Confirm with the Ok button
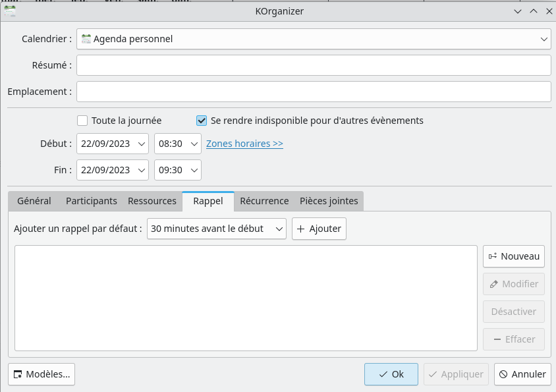Image resolution: width=556 pixels, height=392 pixels. coord(391,374)
